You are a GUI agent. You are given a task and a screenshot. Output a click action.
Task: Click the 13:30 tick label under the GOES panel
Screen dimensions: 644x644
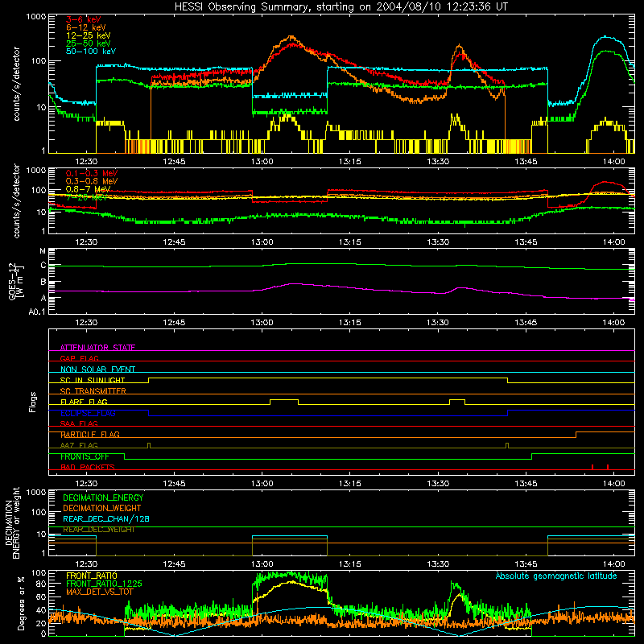438,323
